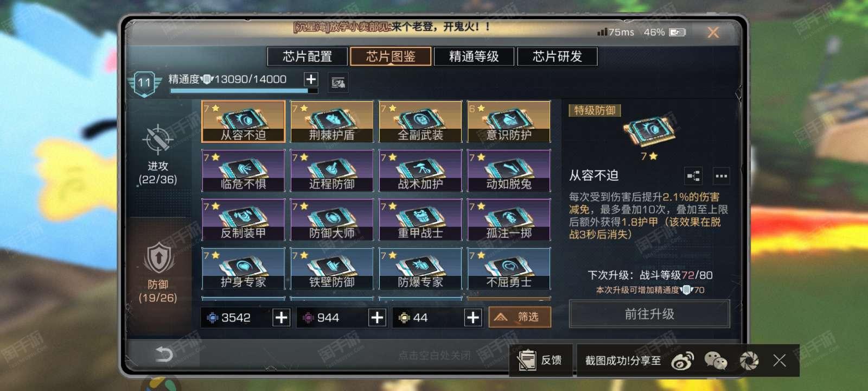The height and width of the screenshot is (391, 868).
Task: Click the 前往升级 upgrade button
Action: tap(649, 314)
